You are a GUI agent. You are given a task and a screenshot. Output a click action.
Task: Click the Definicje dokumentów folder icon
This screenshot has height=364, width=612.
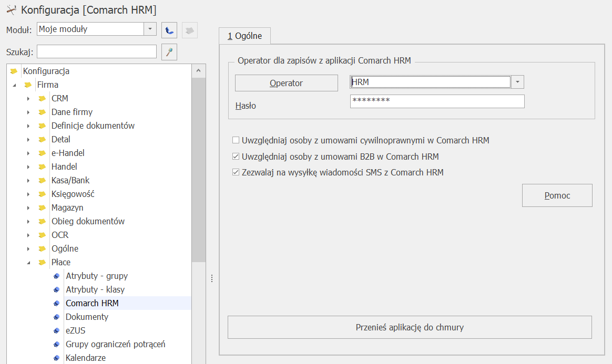tap(42, 126)
